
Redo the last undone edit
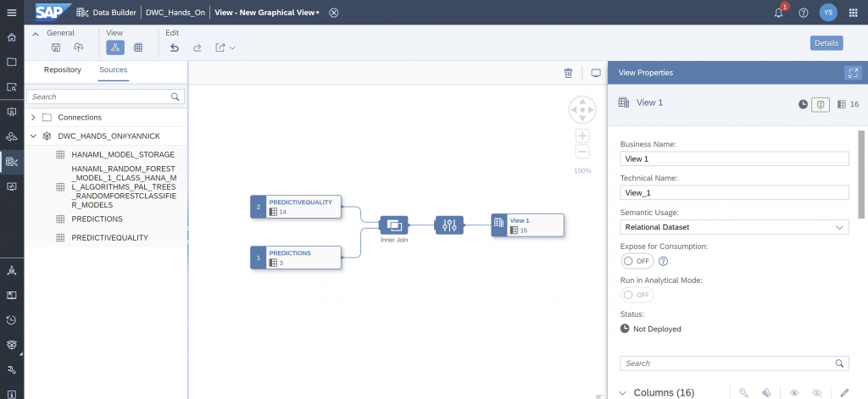(197, 47)
